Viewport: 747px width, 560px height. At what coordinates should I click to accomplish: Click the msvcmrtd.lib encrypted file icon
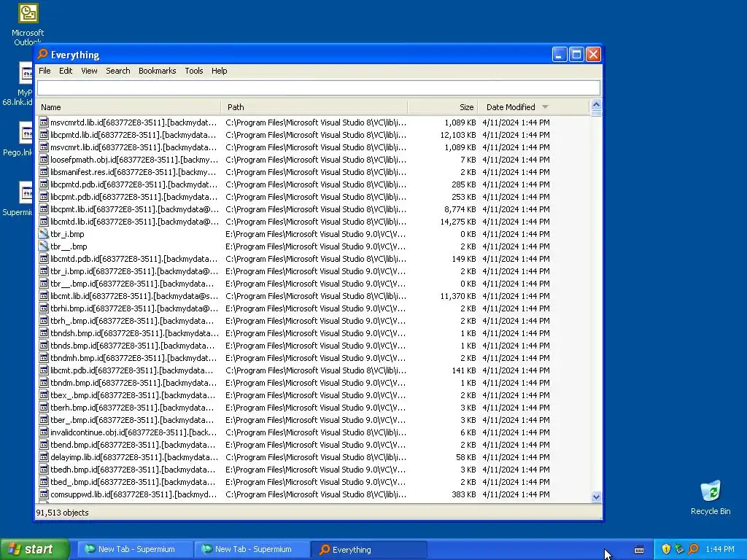click(44, 122)
